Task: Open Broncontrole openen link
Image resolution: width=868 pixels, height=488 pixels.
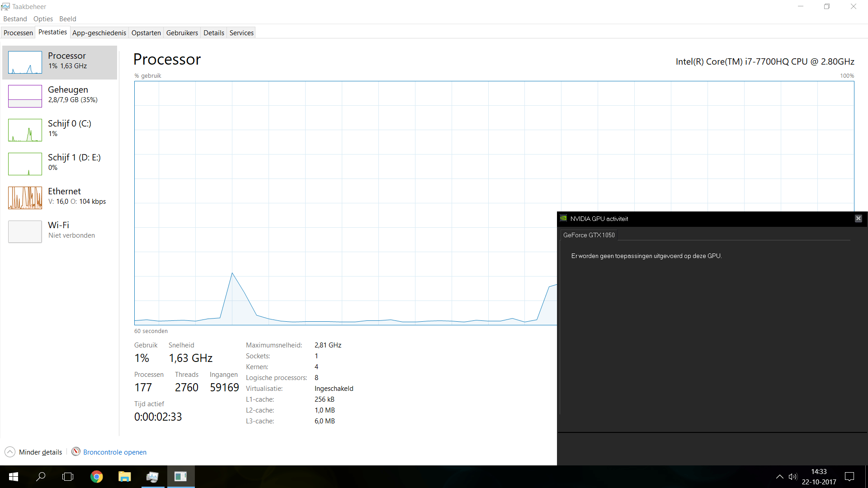Action: 115,452
